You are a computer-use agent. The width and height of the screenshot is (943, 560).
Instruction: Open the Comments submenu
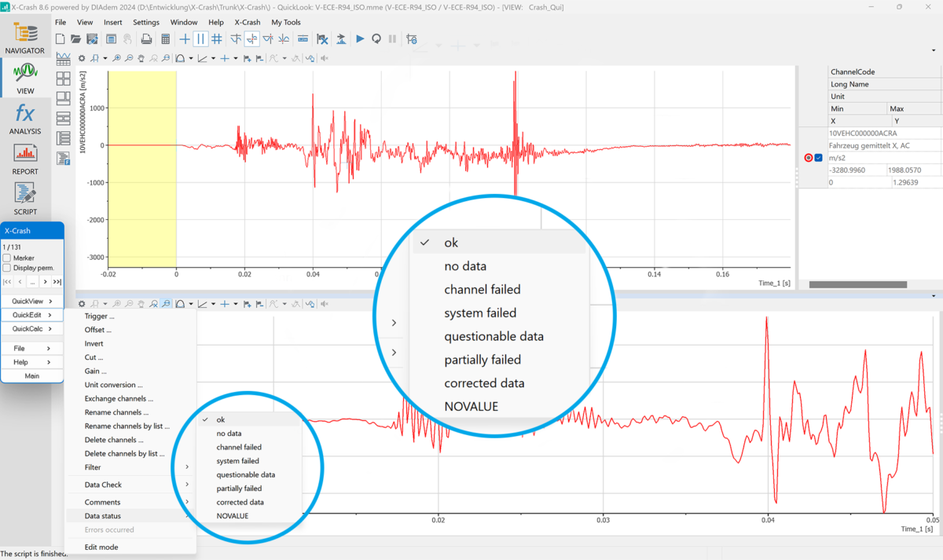[x=130, y=502]
